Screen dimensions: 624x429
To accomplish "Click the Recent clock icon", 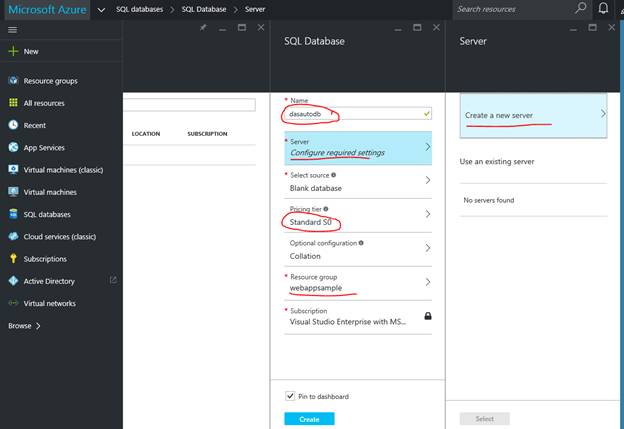I will coord(13,125).
